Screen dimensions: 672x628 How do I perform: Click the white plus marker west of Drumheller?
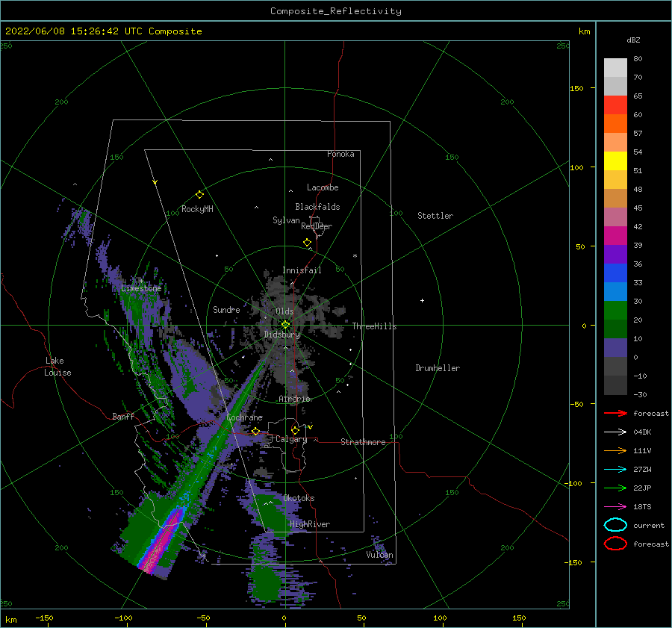(422, 300)
